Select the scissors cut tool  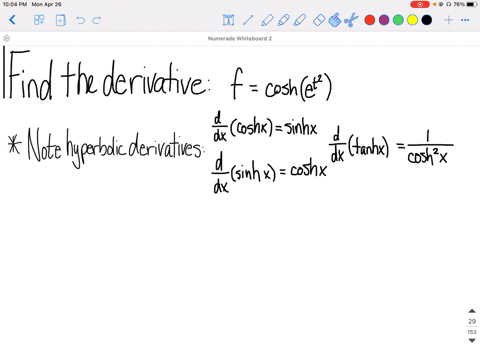tap(351, 20)
